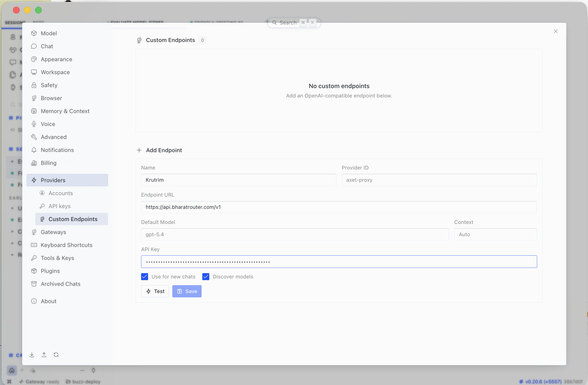Open Archived Chats

tap(67, 284)
